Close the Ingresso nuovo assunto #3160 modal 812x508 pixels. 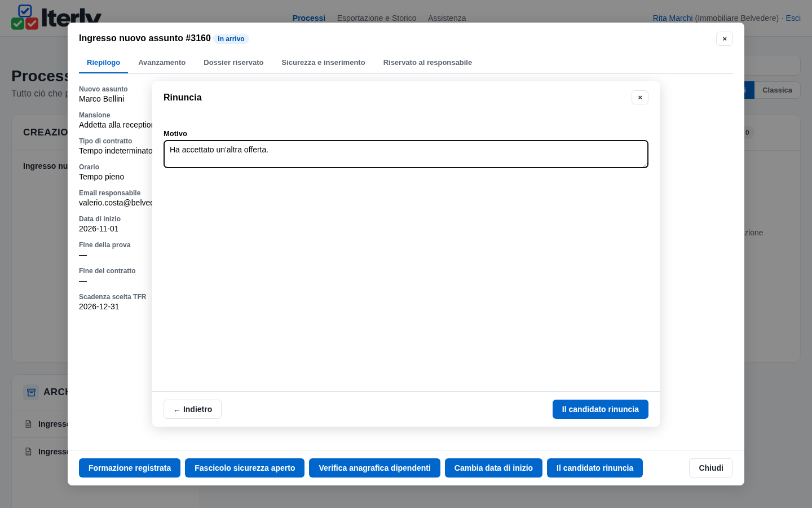click(x=725, y=38)
